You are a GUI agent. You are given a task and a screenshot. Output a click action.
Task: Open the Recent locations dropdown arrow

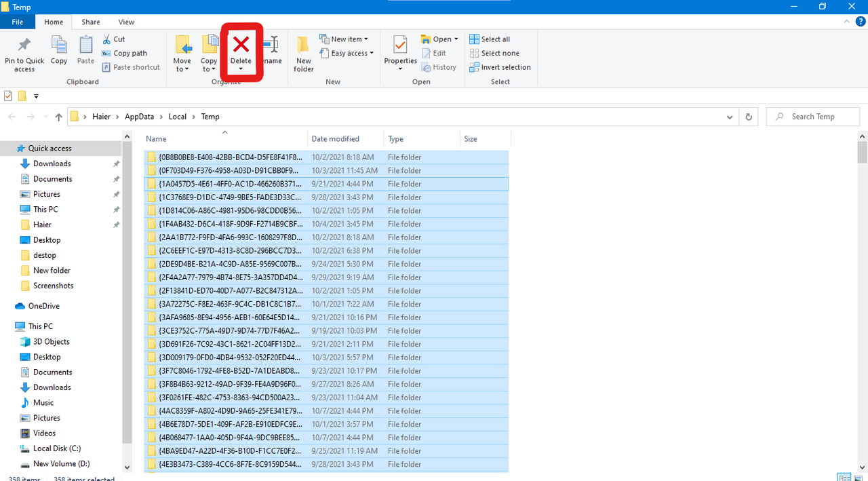45,117
